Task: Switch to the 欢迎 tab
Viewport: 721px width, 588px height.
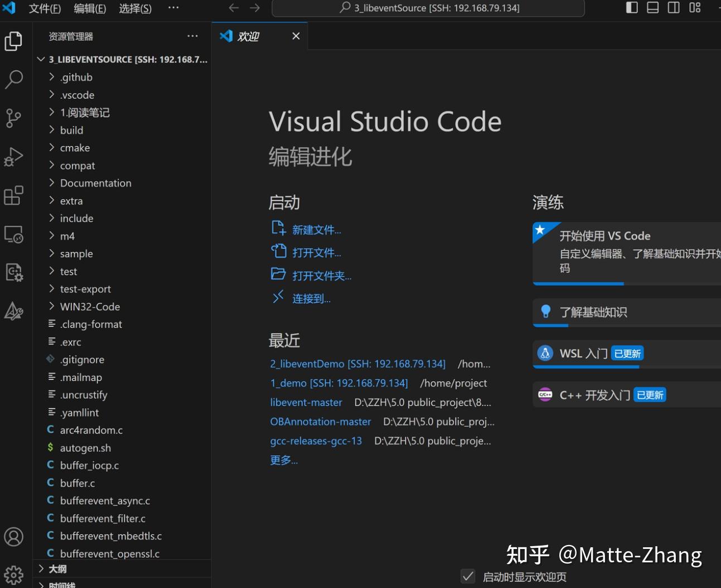Action: (x=249, y=36)
